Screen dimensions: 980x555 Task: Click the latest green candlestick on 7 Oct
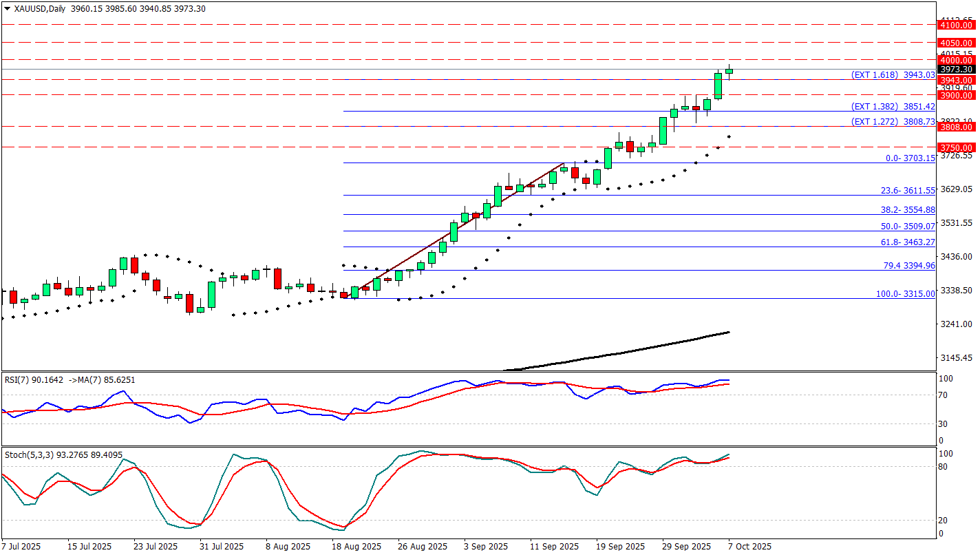pyautogui.click(x=729, y=71)
